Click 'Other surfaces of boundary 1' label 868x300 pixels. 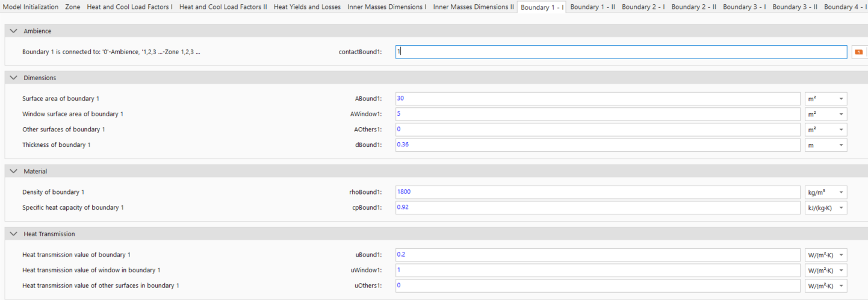click(x=63, y=130)
